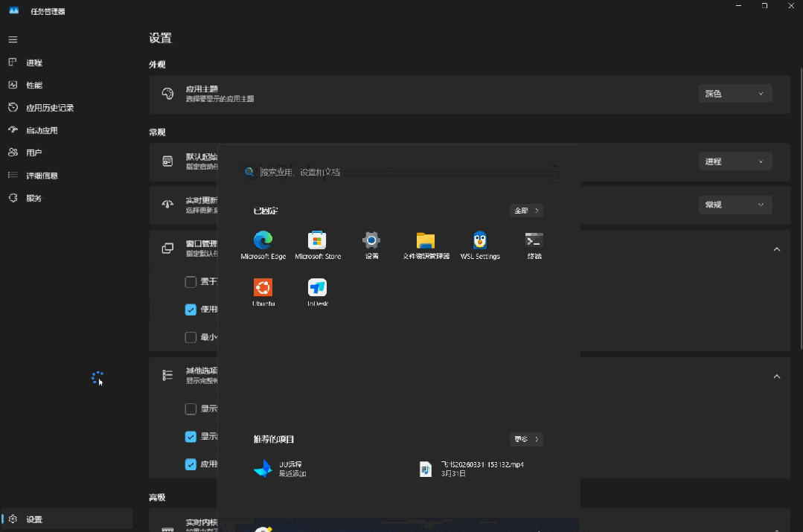Launch ToDesk from pinned apps
Image resolution: width=803 pixels, height=532 pixels.
318,292
